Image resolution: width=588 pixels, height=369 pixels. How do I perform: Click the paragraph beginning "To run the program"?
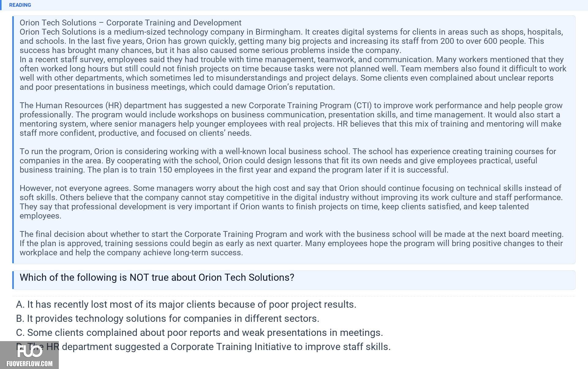coord(288,161)
